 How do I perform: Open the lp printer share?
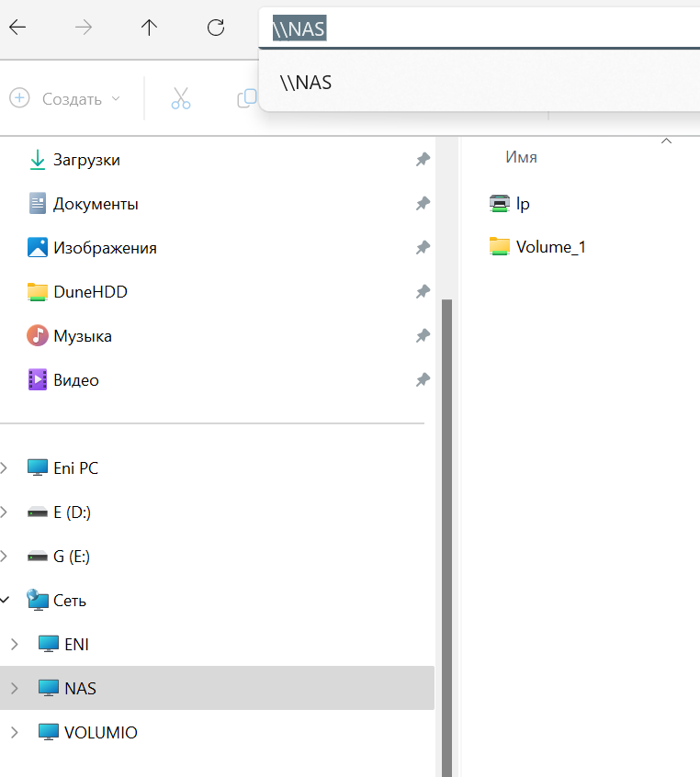click(x=522, y=204)
